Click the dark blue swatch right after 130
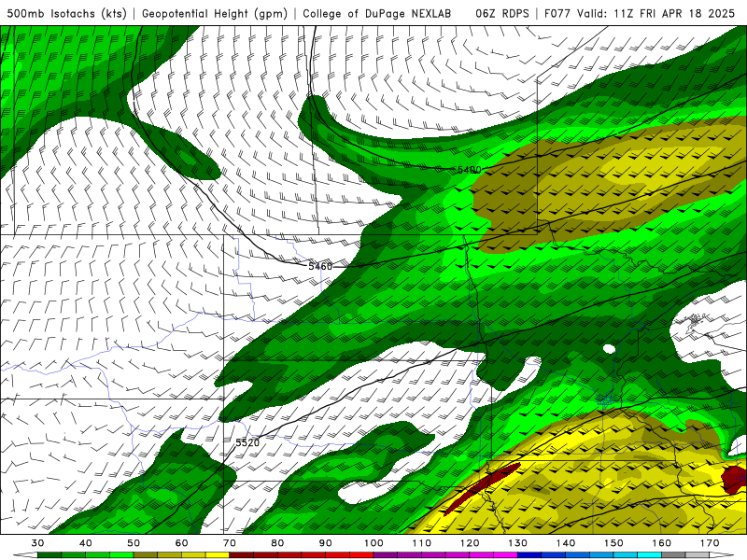Screen dimensions: 747x560 click(x=529, y=555)
